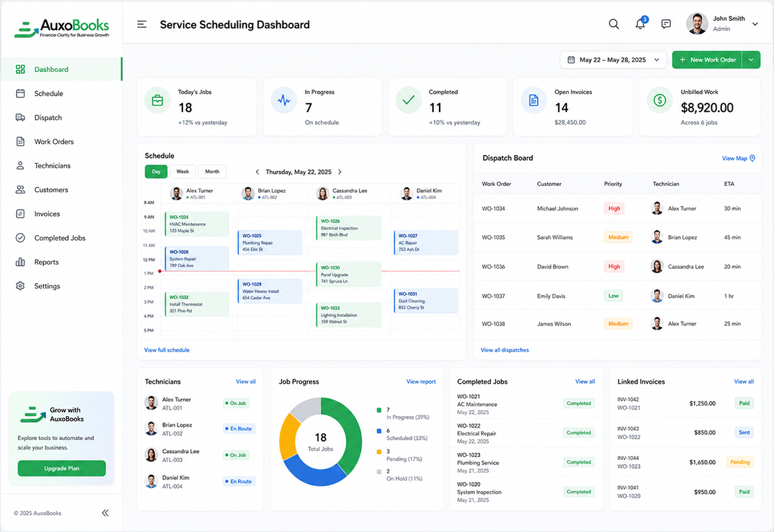Viewport: 774px width, 532px height.
Task: Click the Reports bar chart icon
Action: [x=20, y=262]
